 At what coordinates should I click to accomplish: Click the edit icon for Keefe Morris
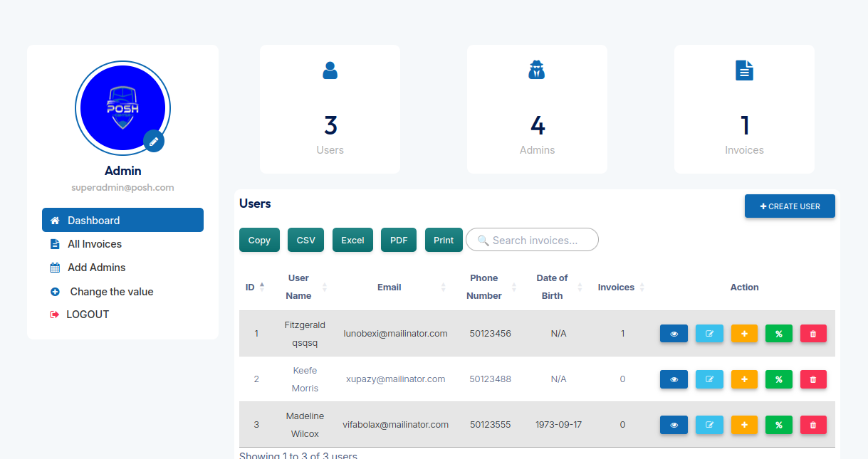tap(709, 379)
